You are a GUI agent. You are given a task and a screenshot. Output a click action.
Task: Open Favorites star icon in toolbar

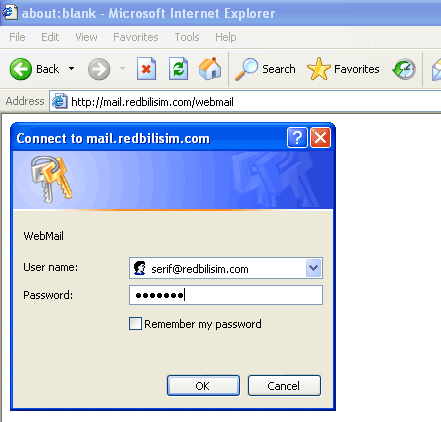tap(319, 69)
